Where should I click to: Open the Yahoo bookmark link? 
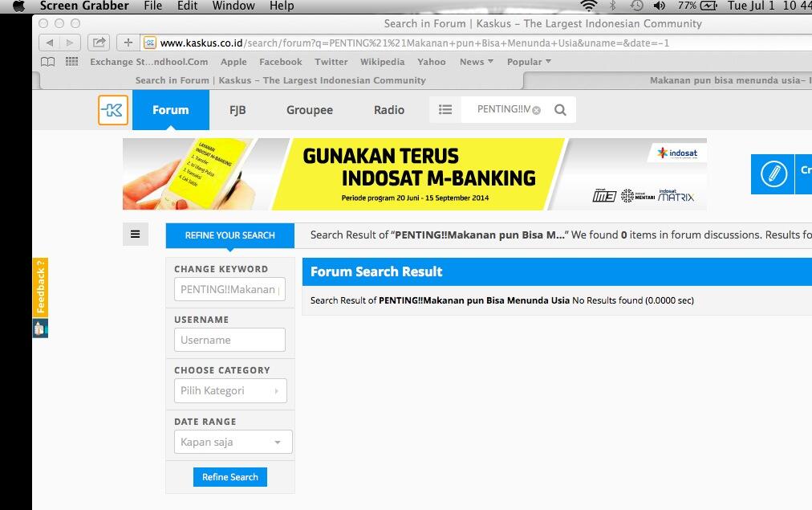pyautogui.click(x=432, y=62)
